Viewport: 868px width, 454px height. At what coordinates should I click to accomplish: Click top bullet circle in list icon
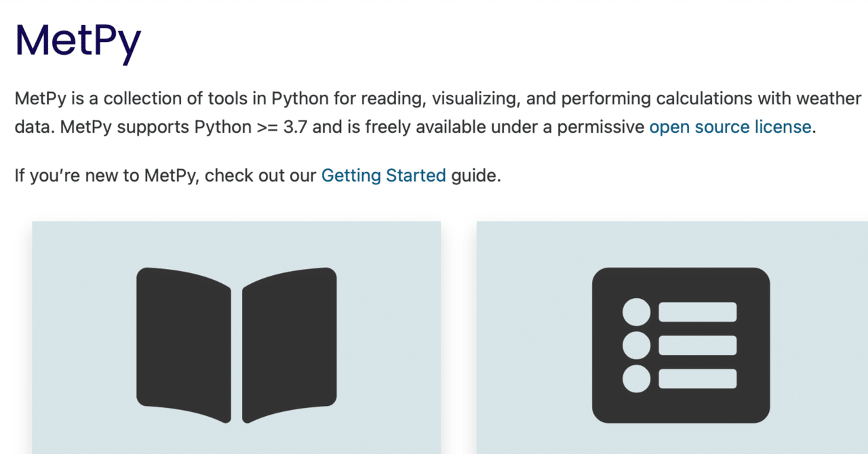tap(636, 312)
